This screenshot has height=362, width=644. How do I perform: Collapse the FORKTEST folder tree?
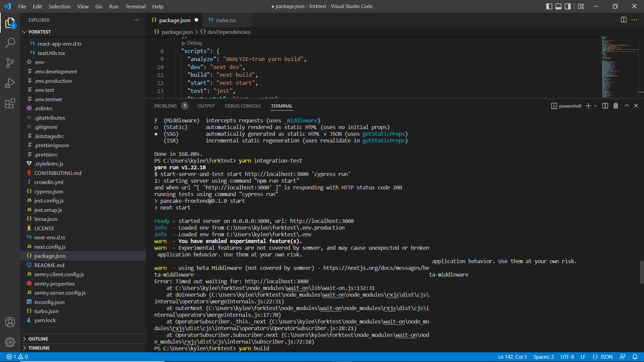tap(24, 32)
